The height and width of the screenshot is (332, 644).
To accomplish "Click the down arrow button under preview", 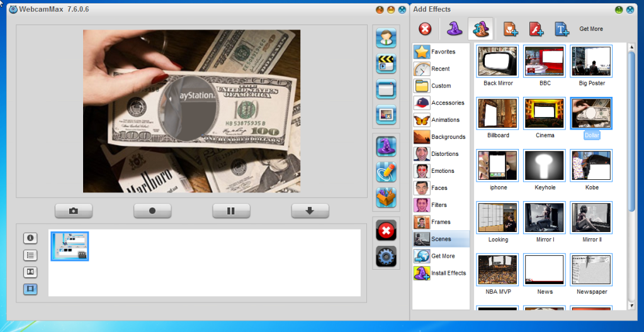I will pos(310,211).
